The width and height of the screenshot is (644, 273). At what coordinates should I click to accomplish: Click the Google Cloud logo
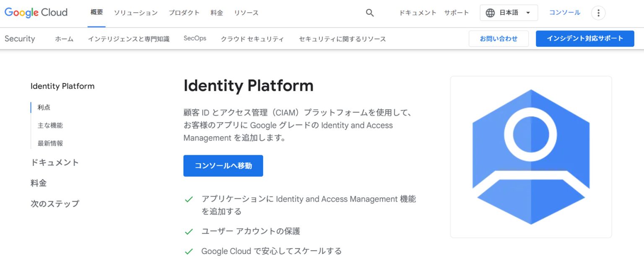(36, 12)
